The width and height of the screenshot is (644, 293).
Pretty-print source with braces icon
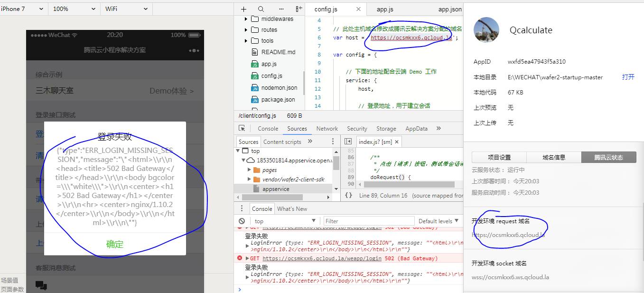348,195
